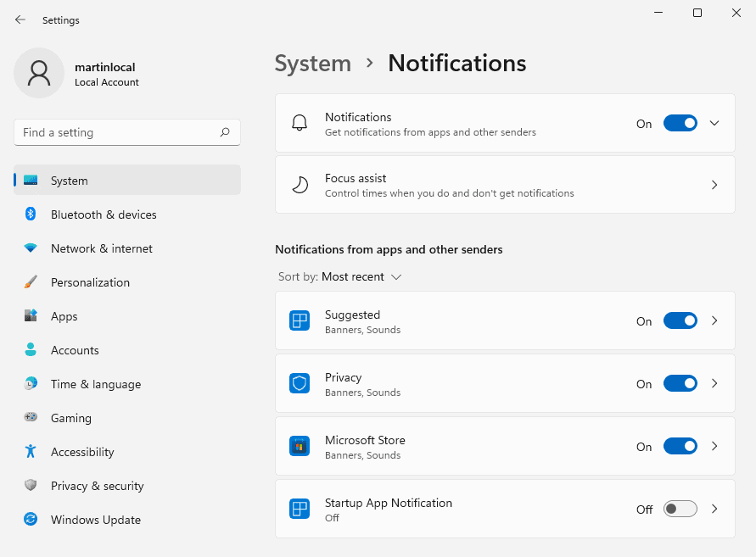Click the martinlocal user avatar icon
The height and width of the screenshot is (557, 756).
point(39,73)
